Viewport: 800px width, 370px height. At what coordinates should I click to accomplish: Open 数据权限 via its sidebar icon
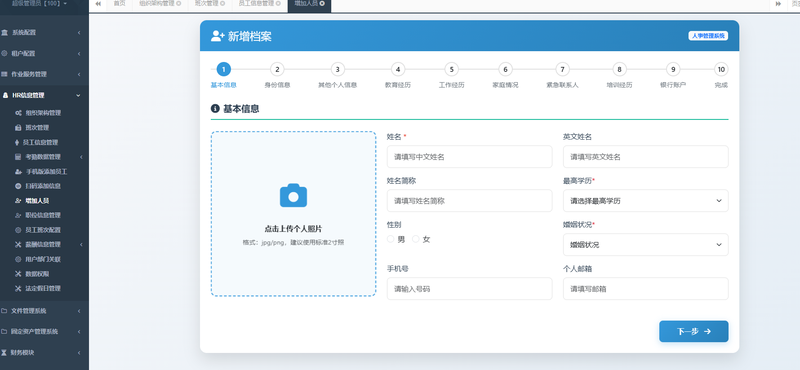click(x=18, y=274)
